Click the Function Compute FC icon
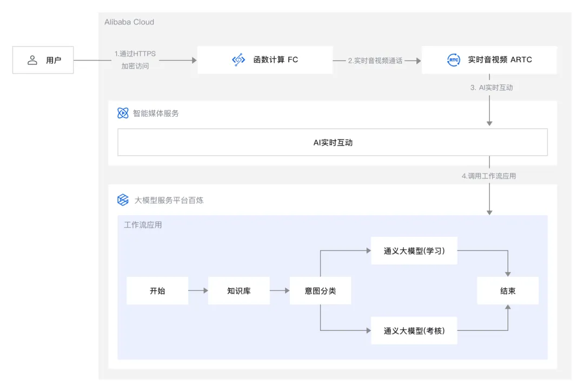This screenshot has width=584, height=392. 238,59
